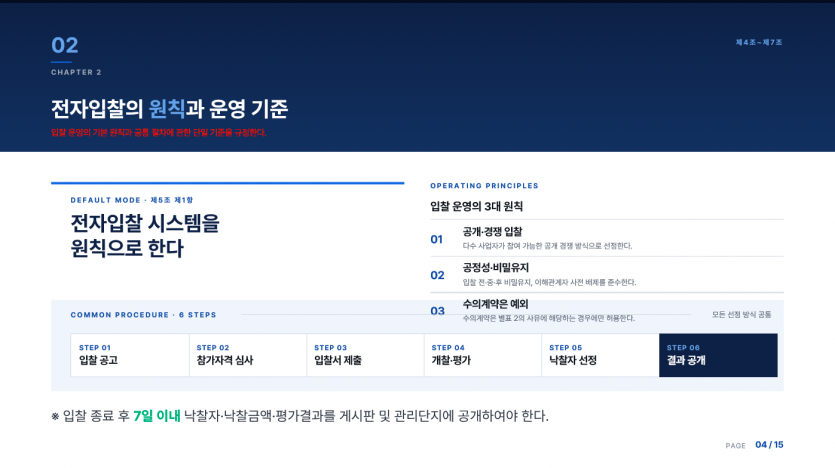
Task: Click the 제4조~제7조 reference at top right
Action: coord(759,43)
